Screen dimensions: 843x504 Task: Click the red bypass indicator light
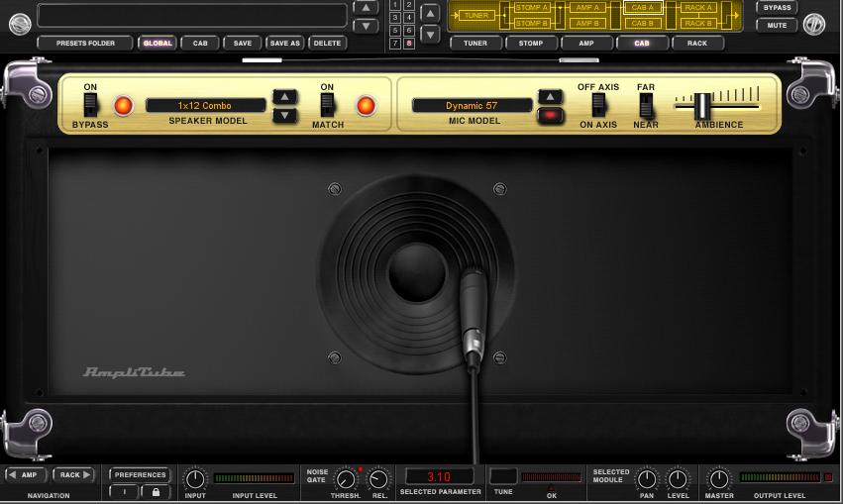(x=123, y=106)
